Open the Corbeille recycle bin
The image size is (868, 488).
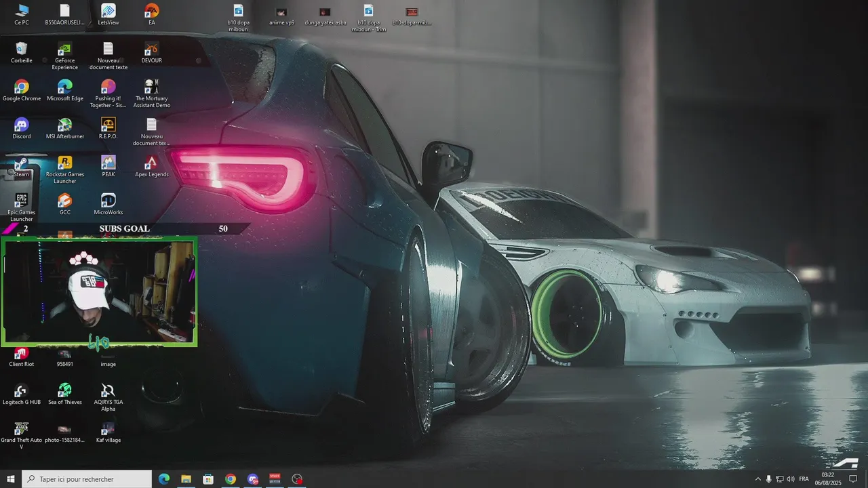(x=22, y=52)
